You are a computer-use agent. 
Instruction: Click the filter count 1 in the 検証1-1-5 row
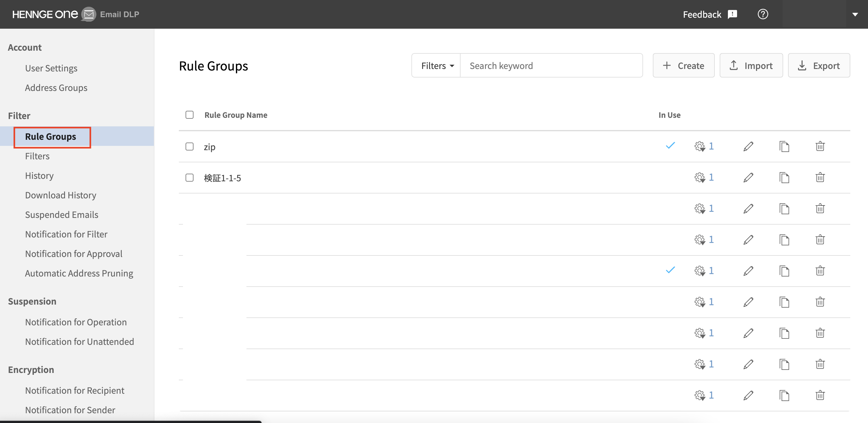[x=711, y=177]
